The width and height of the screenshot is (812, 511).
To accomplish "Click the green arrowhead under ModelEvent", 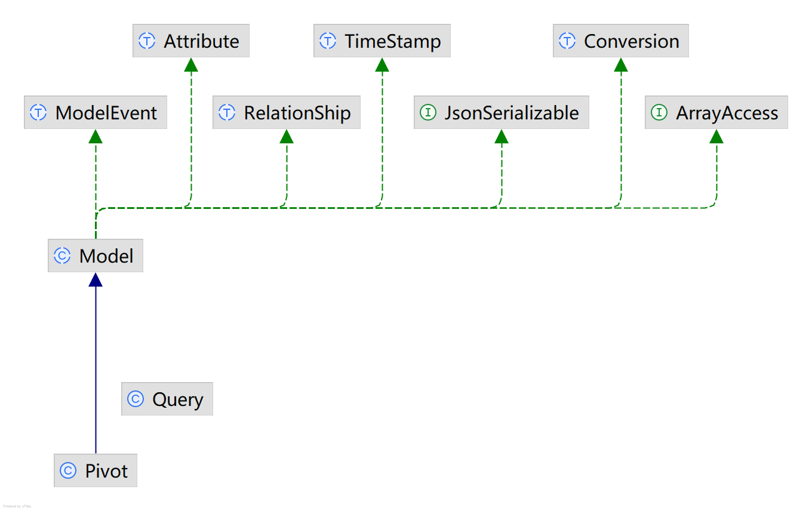I will pyautogui.click(x=96, y=136).
